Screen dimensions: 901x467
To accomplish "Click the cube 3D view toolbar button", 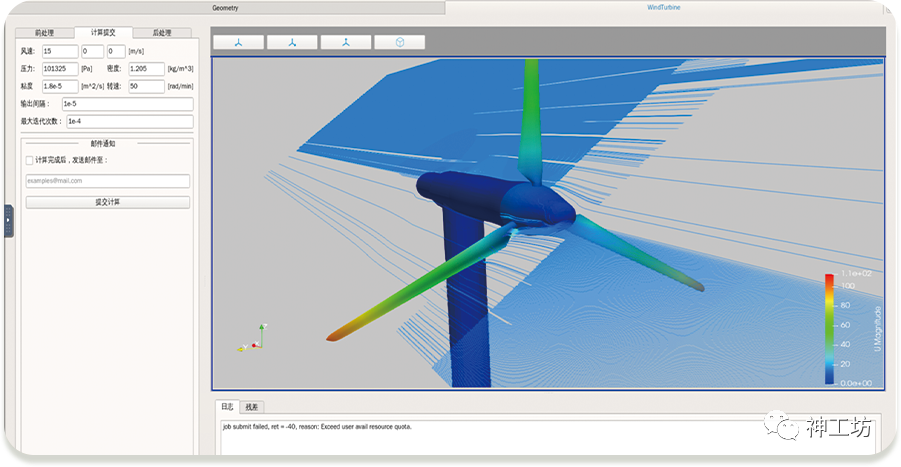I will pos(399,43).
